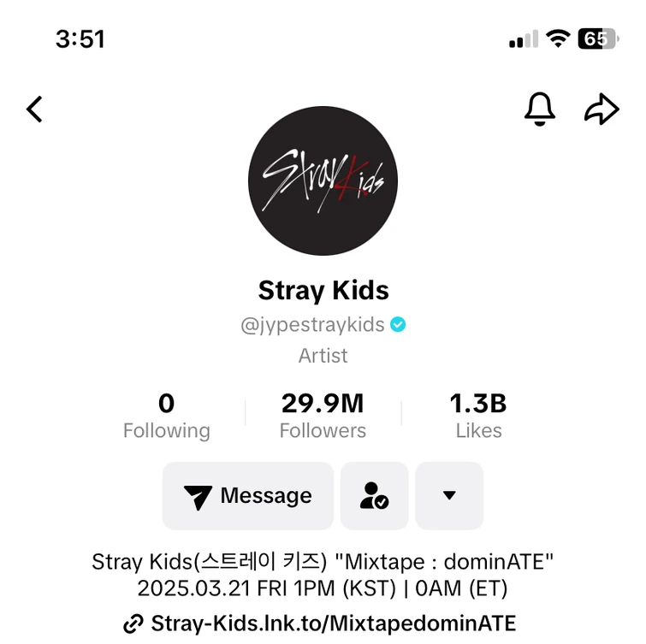Toggle following status with person-check button
The width and height of the screenshot is (646, 644).
point(374,496)
